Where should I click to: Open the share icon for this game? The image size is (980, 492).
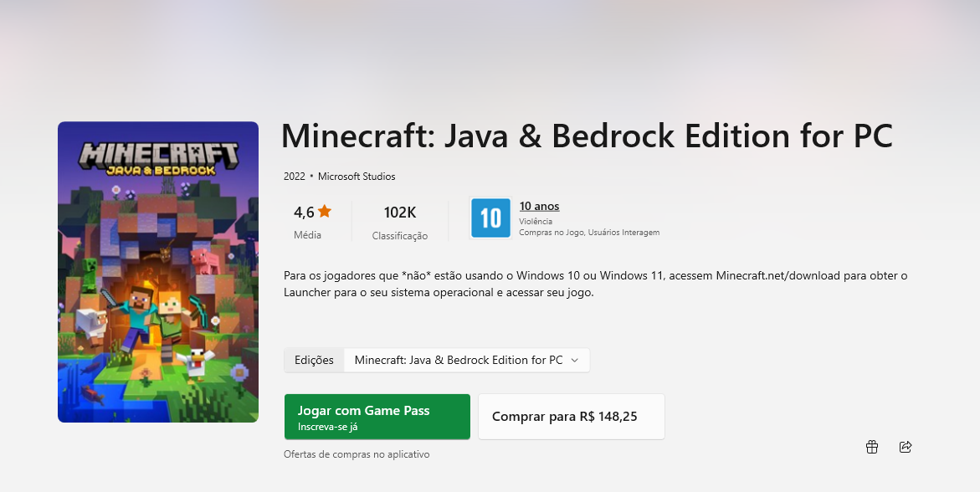click(906, 447)
